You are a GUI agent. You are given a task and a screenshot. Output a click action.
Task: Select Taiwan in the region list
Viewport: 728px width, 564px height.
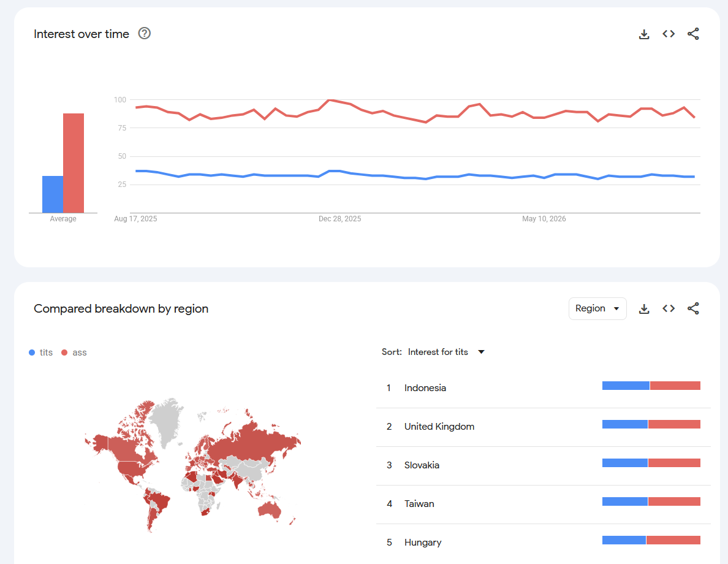543,503
